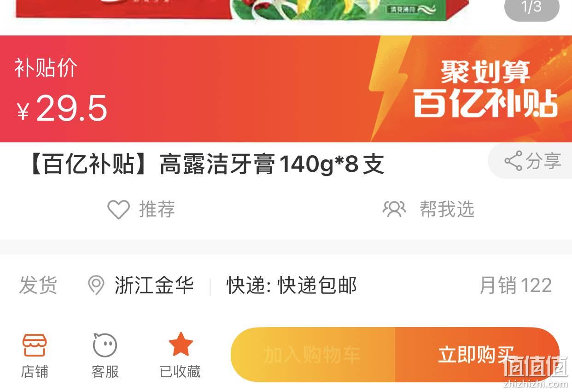Click the 分享 share icon
The width and height of the screenshot is (572, 392).
pos(513,161)
